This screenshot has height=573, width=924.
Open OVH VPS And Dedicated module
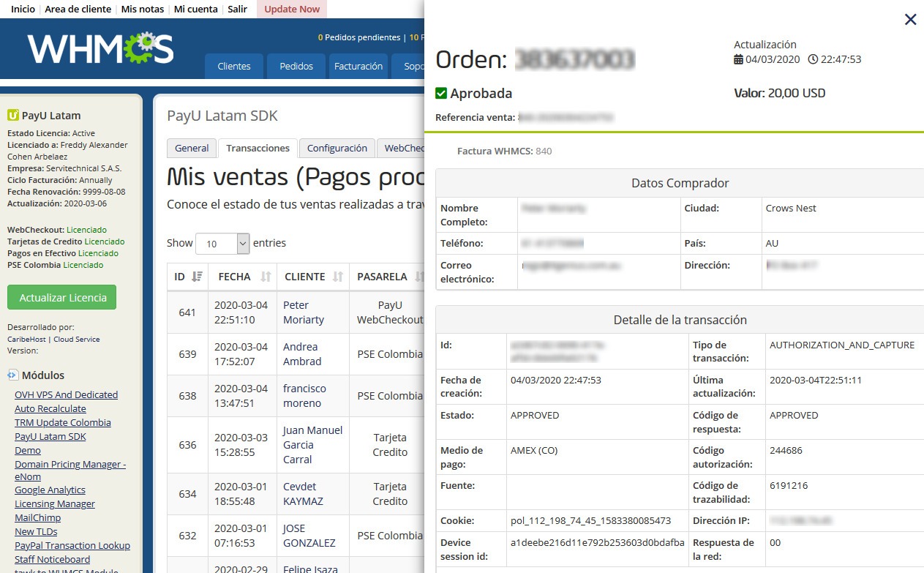[66, 394]
